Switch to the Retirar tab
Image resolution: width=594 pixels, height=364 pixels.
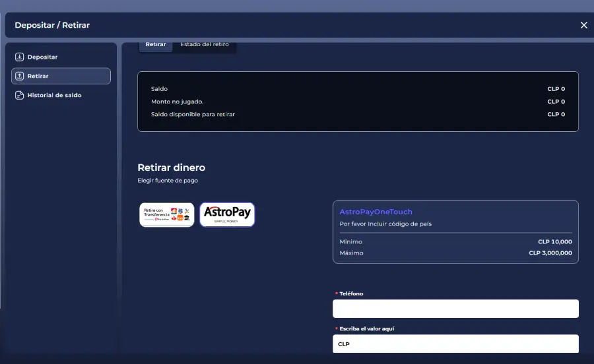[x=156, y=45]
